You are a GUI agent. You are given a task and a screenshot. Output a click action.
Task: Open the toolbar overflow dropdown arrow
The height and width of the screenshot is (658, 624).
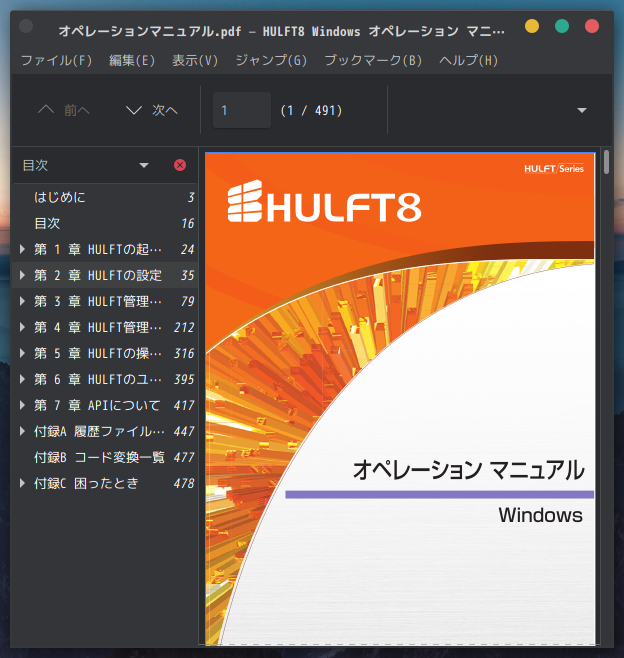[582, 110]
